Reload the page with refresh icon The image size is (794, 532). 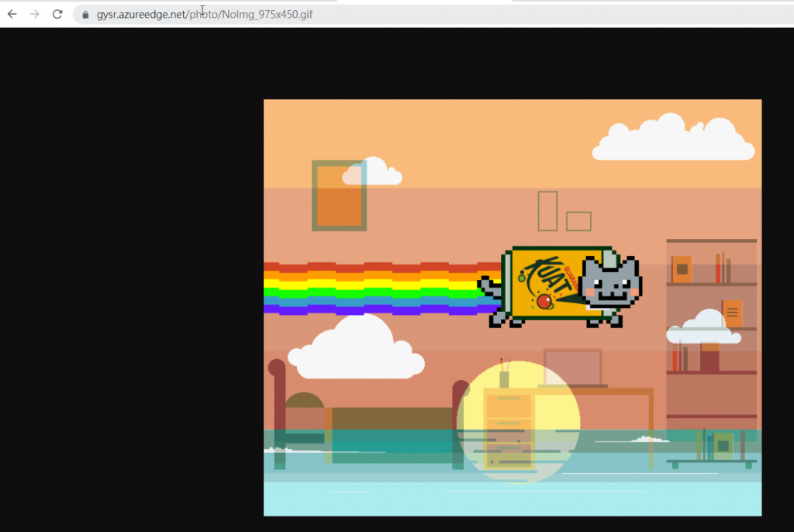(x=57, y=14)
